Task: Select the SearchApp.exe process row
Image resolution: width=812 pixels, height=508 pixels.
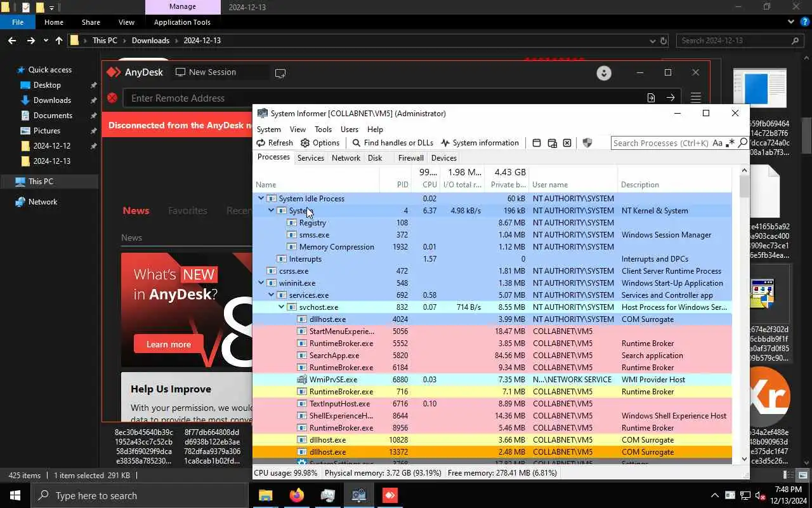Action: click(492, 356)
